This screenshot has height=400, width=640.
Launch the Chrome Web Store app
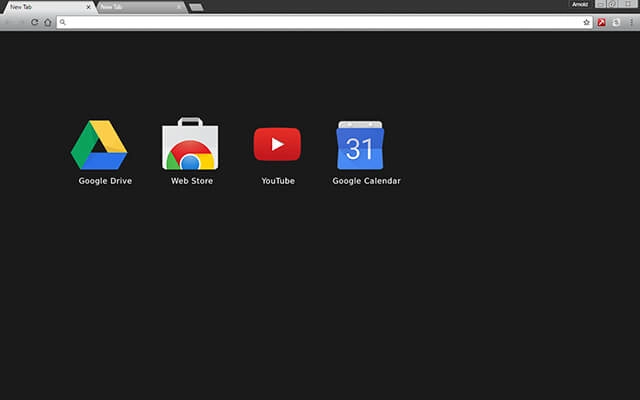pos(190,143)
